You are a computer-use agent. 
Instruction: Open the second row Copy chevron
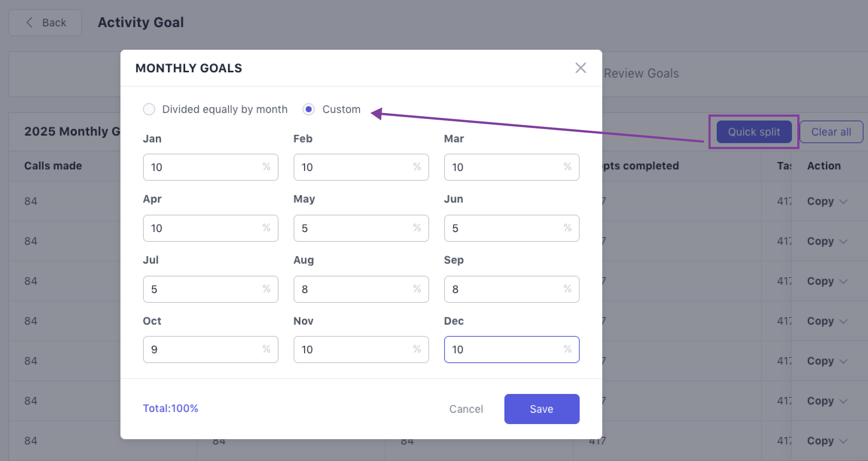(843, 241)
